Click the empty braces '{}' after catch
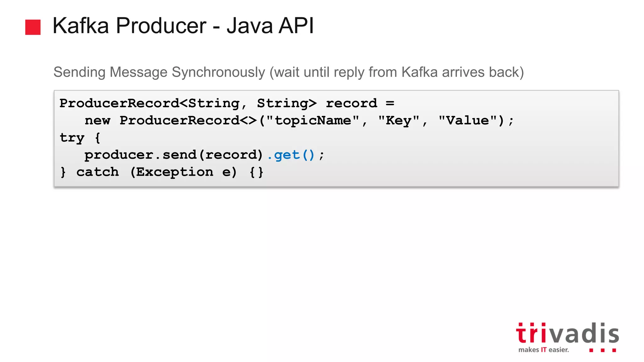The image size is (644, 362). [x=256, y=172]
